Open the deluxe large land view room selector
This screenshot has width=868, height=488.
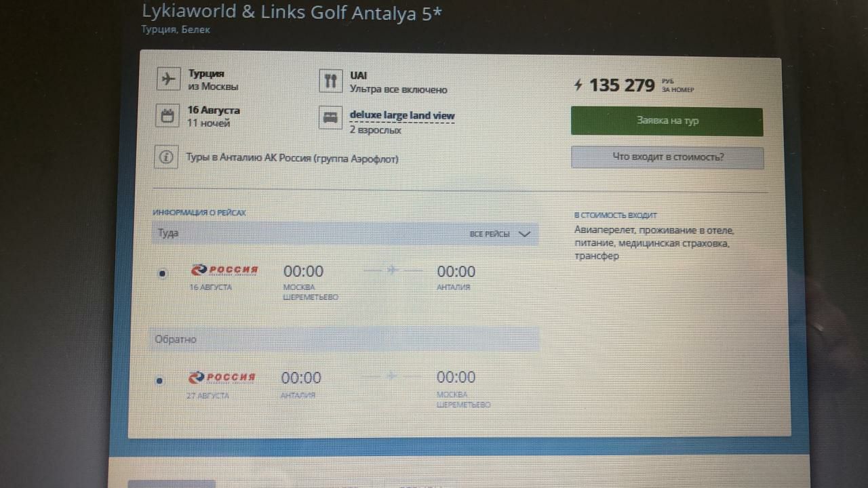pyautogui.click(x=402, y=115)
